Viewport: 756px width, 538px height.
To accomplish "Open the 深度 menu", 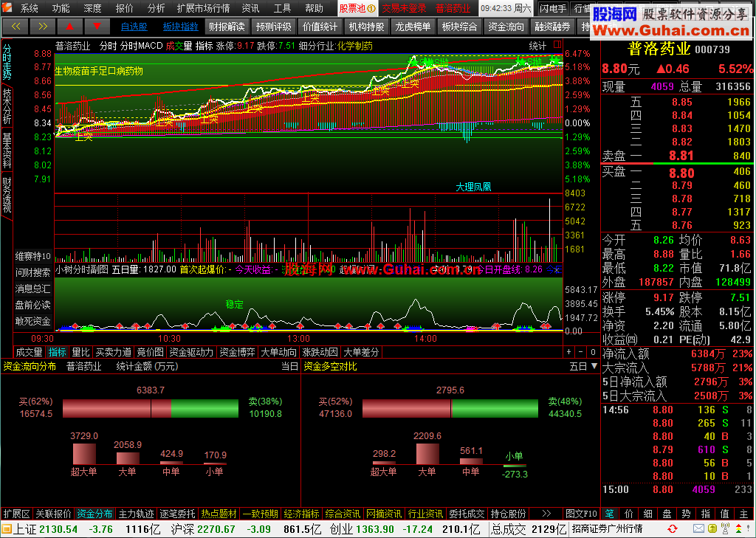I will (92, 9).
